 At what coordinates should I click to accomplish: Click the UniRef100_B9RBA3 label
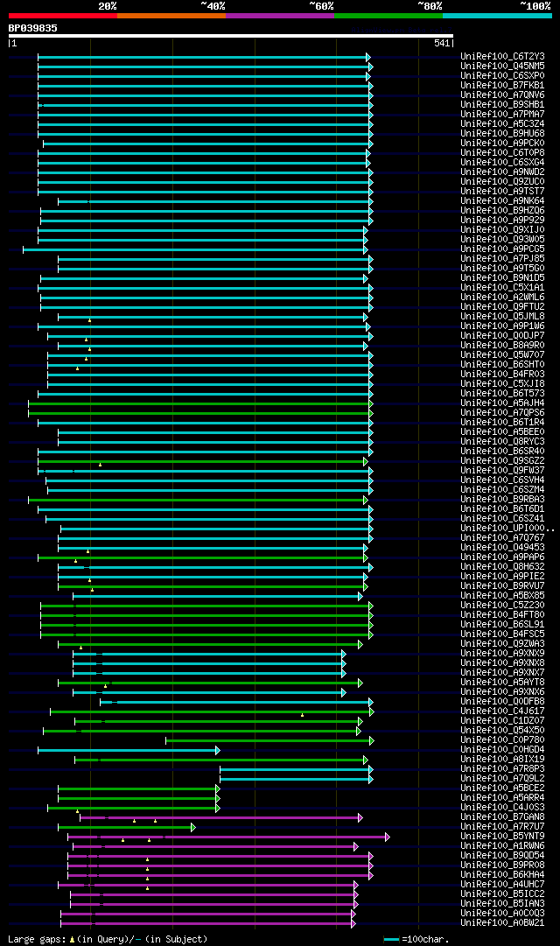pos(502,500)
